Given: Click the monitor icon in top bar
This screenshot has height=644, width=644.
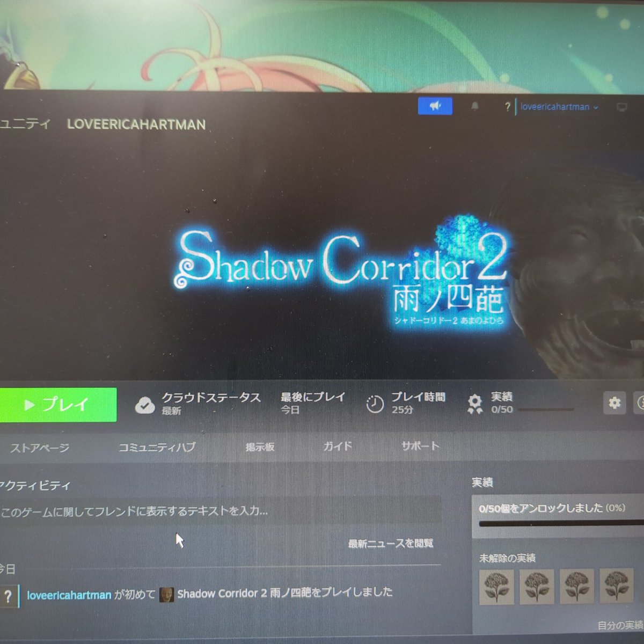Looking at the screenshot, I should [621, 107].
